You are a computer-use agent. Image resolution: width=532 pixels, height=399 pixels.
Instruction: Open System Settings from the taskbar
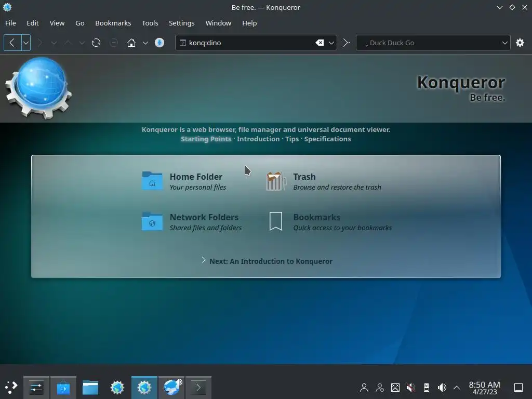[36, 388]
